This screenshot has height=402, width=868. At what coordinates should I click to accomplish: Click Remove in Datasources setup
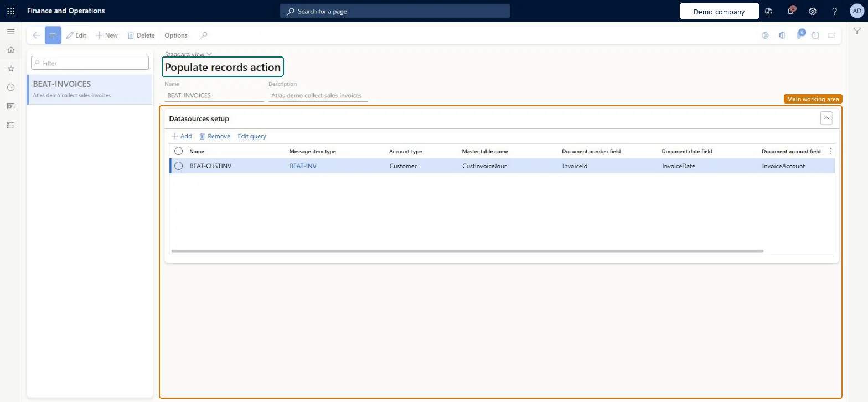215,136
